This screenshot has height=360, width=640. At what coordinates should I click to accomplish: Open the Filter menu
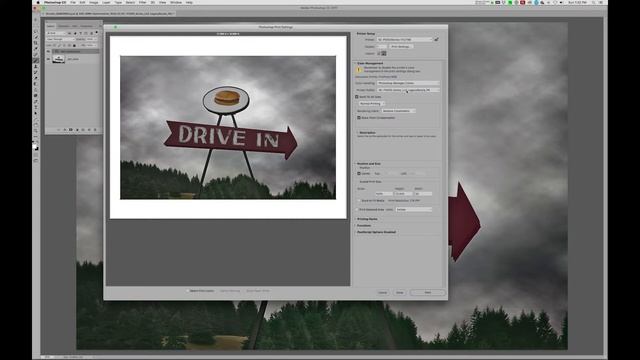pos(142,2)
